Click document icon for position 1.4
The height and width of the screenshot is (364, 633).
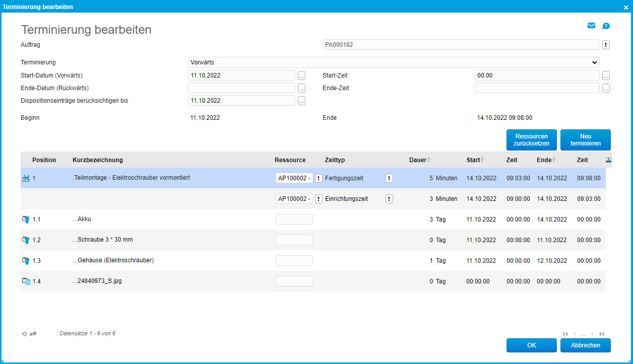coord(26,281)
